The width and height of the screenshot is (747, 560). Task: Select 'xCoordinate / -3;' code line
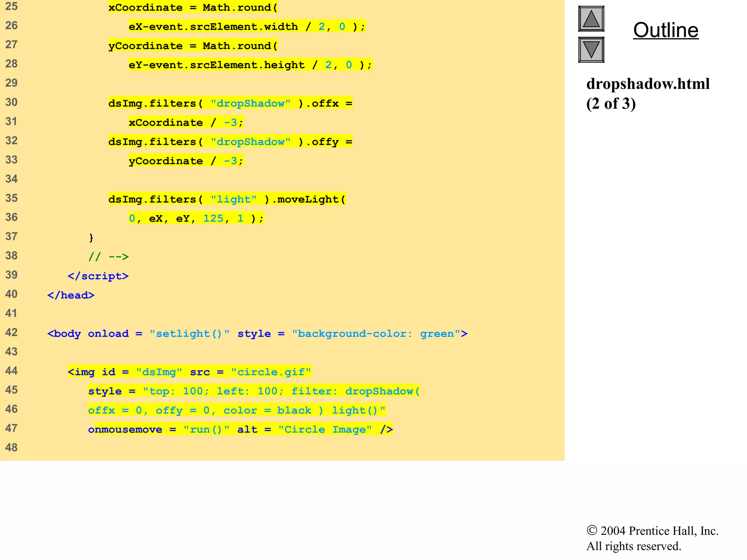click(186, 122)
